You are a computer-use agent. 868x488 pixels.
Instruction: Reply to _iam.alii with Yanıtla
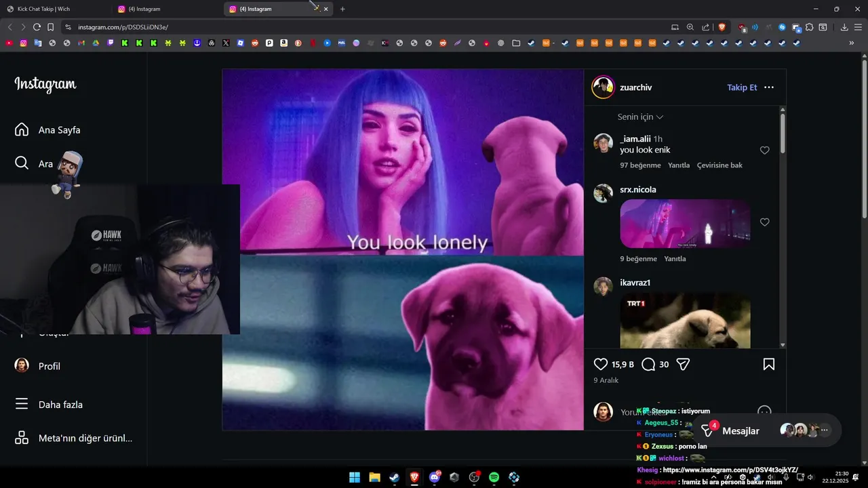(679, 165)
